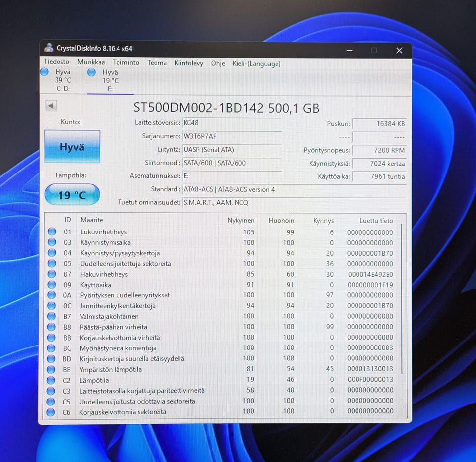Open the Tiedosto menu
This screenshot has width=476, height=462.
[x=57, y=61]
